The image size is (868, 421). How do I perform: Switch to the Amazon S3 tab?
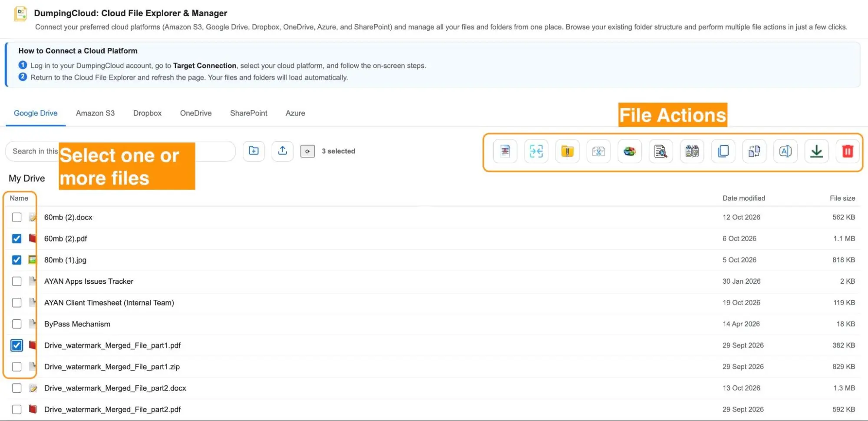coord(95,113)
